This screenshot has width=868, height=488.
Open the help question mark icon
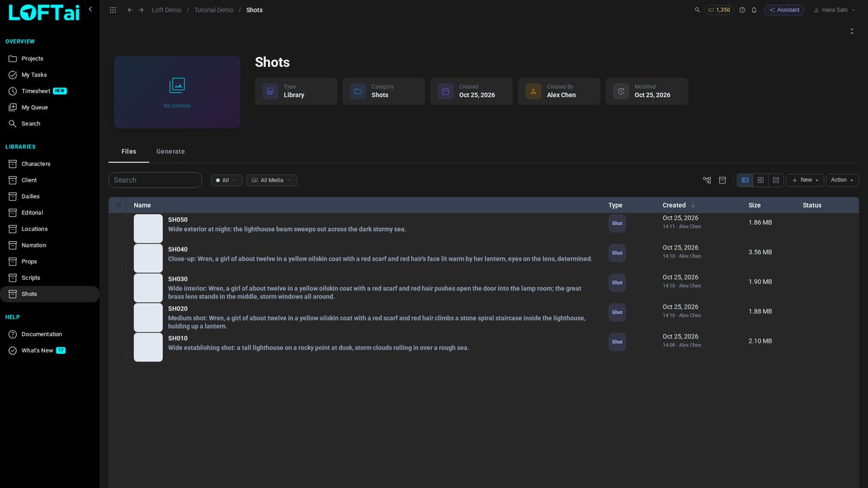click(742, 10)
